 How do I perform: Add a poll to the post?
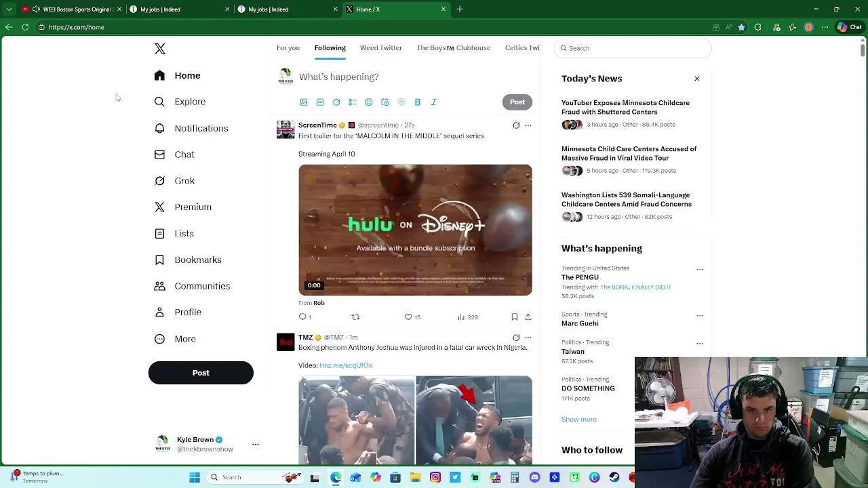point(353,102)
